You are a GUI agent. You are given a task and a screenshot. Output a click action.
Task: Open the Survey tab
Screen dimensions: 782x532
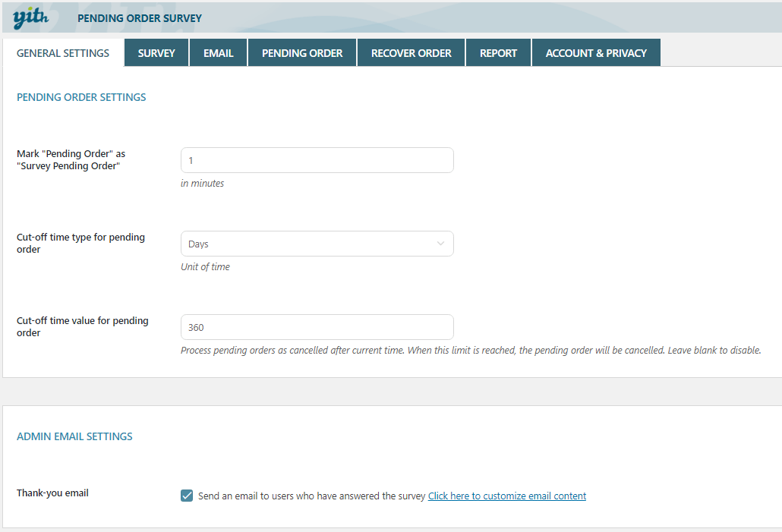[156, 53]
